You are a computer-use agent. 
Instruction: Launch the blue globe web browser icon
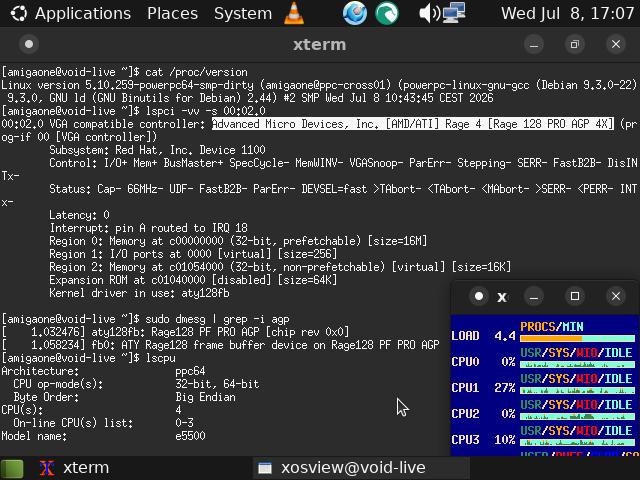click(x=354, y=13)
